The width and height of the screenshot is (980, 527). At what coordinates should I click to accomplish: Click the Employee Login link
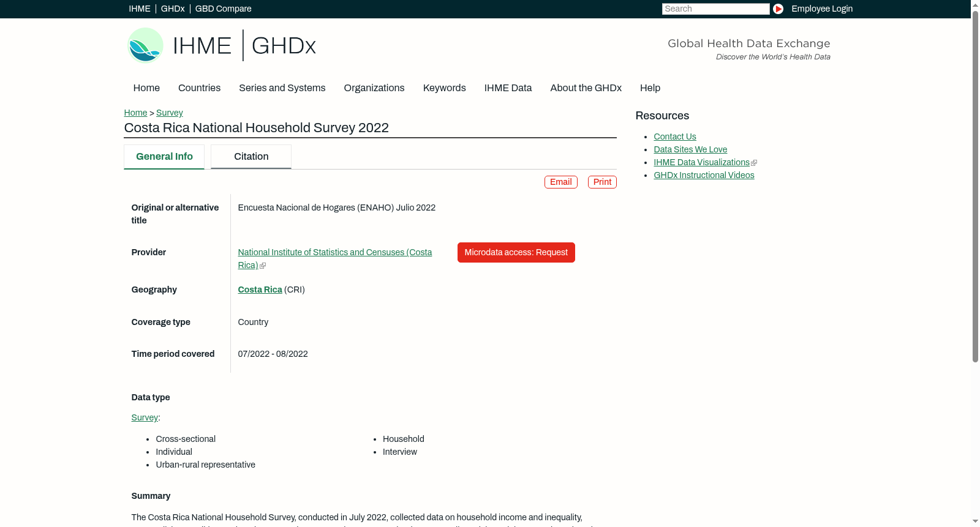pos(822,9)
